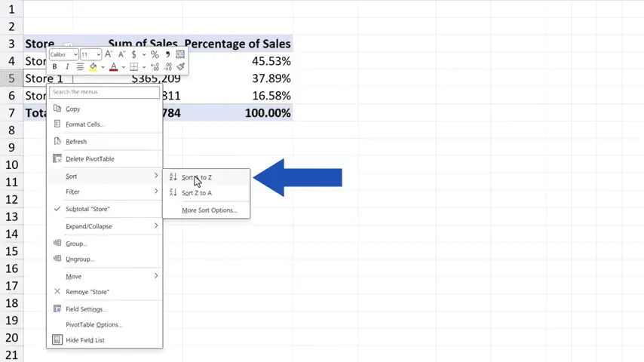
Task: Click the center align icon
Action: pyautogui.click(x=79, y=67)
